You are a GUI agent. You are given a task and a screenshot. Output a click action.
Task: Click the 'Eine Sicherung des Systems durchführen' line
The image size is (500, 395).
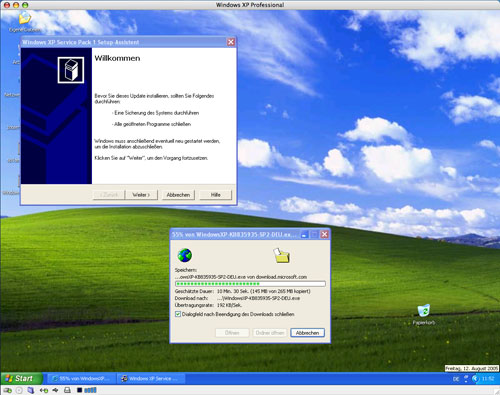[x=155, y=113]
